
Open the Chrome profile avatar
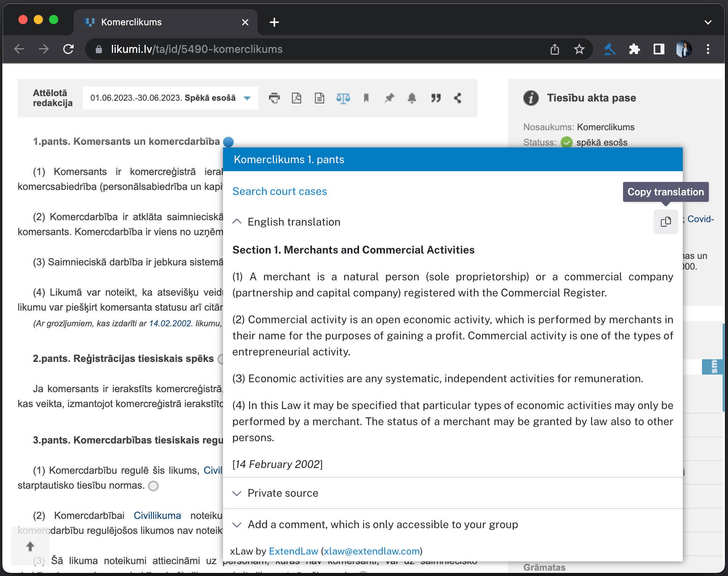coord(684,49)
